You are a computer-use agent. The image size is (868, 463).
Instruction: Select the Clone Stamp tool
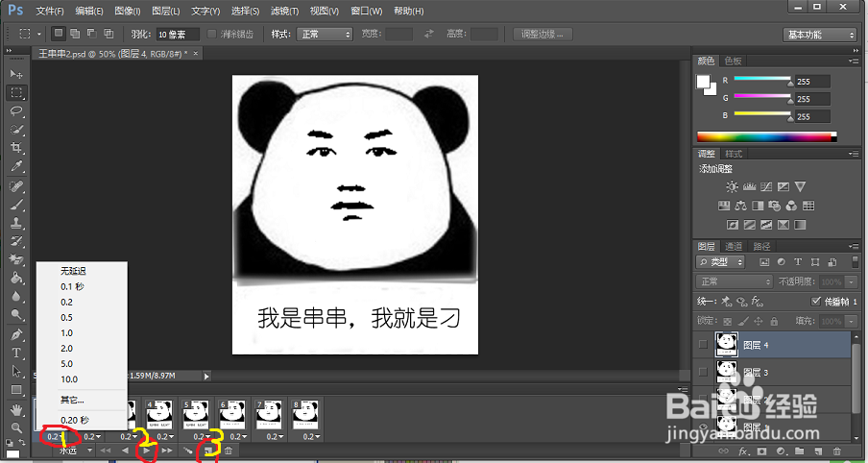(x=16, y=223)
